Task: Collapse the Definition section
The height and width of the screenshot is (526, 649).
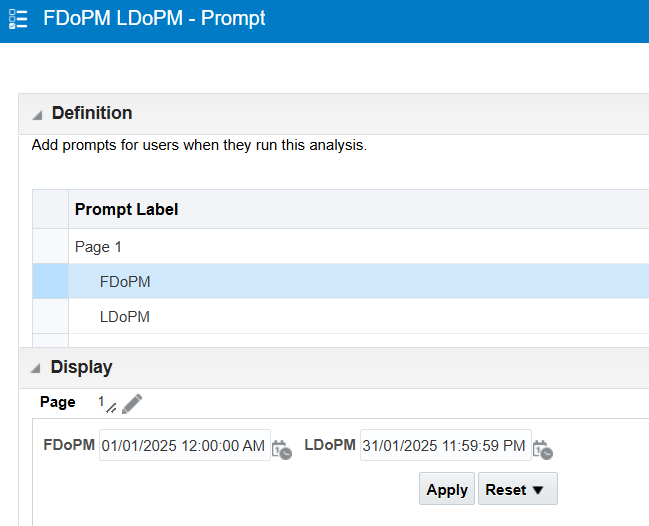Action: [x=37, y=115]
